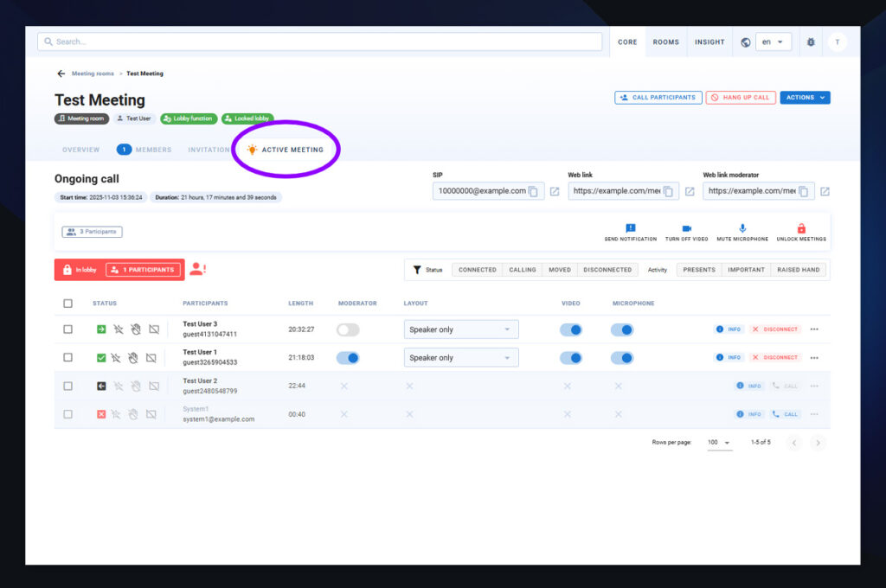
Task: Disconnect Test User 1 from the meeting
Action: (775, 358)
